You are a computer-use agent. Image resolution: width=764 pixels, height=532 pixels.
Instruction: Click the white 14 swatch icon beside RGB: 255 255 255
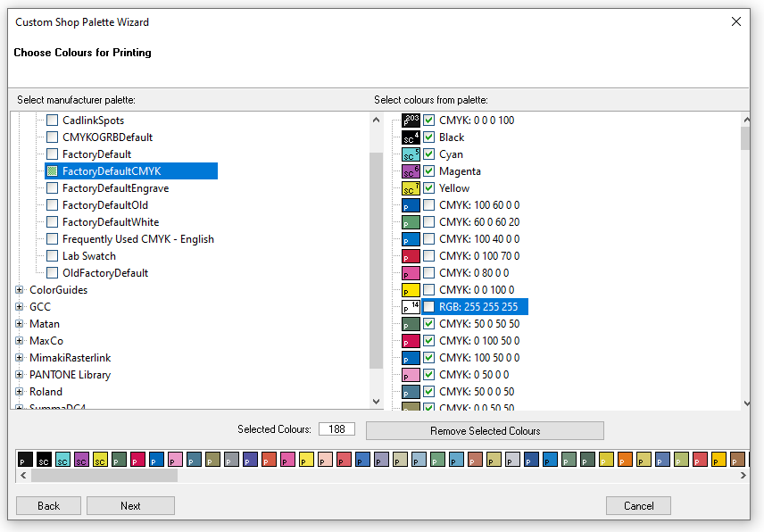tap(411, 307)
